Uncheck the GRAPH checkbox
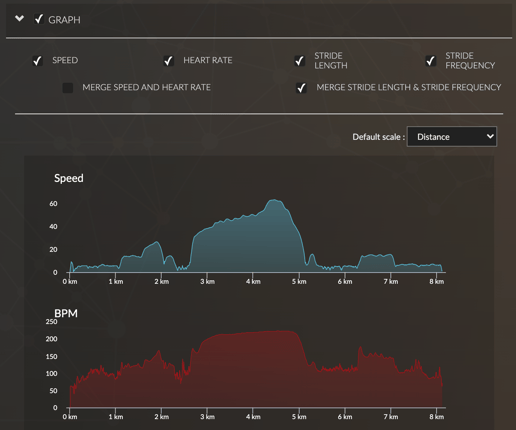This screenshot has height=430, width=516. click(x=39, y=19)
